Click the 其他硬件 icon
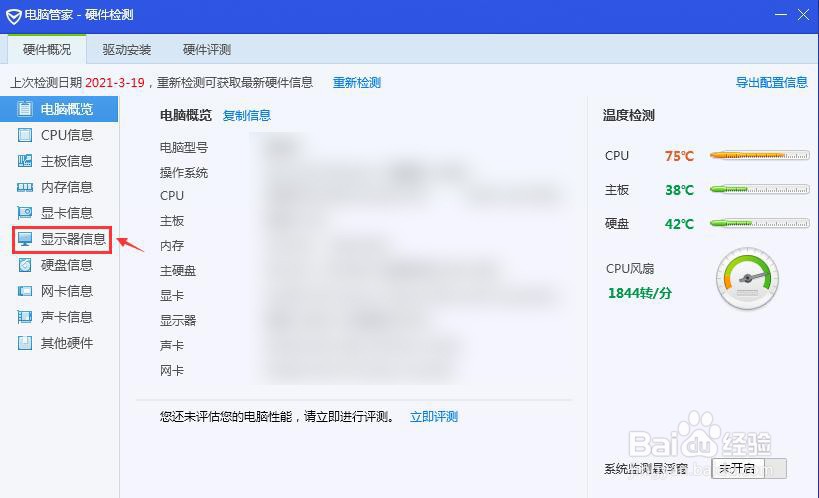Viewport: 819px width, 498px height. click(x=25, y=343)
